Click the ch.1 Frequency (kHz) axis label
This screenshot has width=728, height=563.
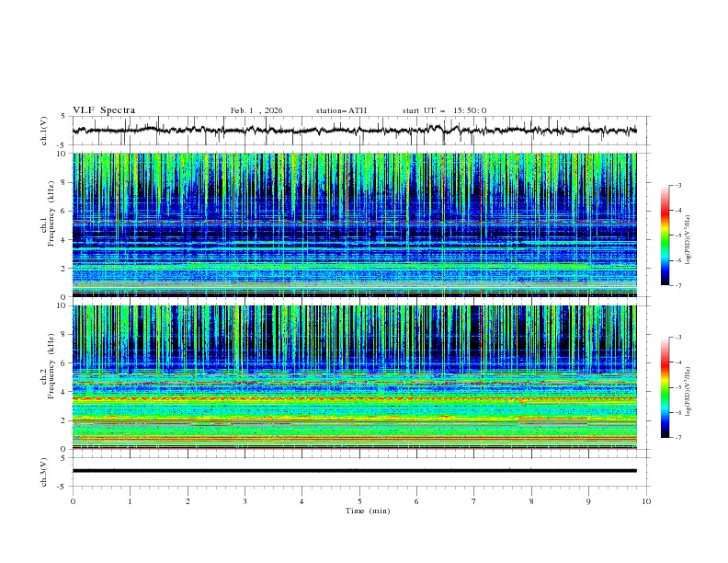coord(48,213)
